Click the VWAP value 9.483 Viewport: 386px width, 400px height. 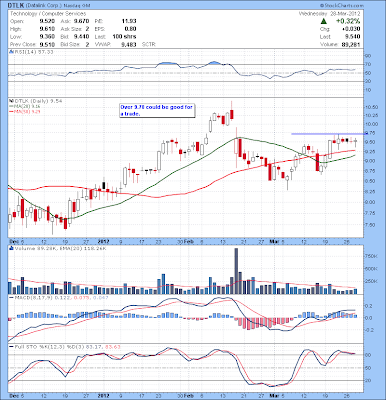[x=129, y=44]
